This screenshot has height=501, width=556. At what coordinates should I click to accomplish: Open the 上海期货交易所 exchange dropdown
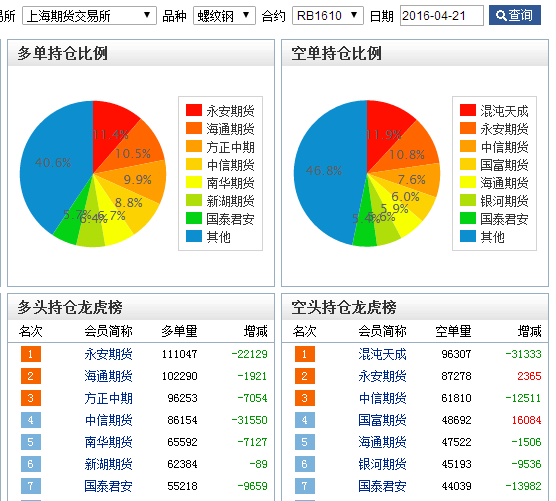[89, 16]
